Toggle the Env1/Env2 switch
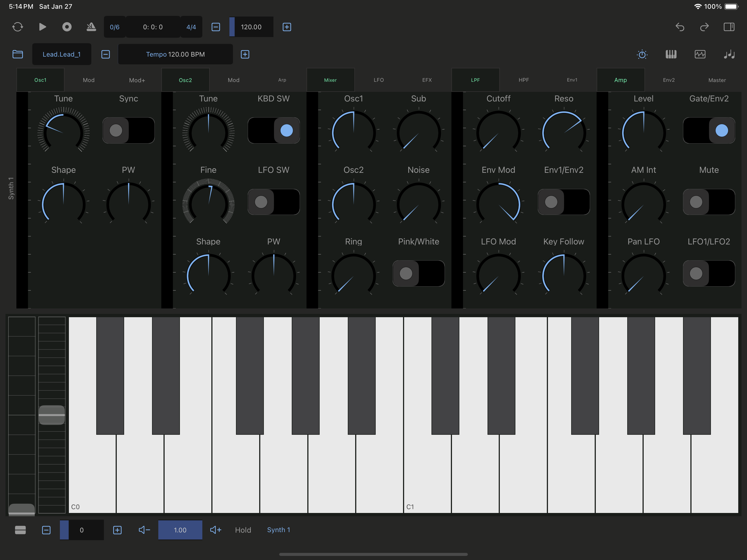 [x=564, y=202]
